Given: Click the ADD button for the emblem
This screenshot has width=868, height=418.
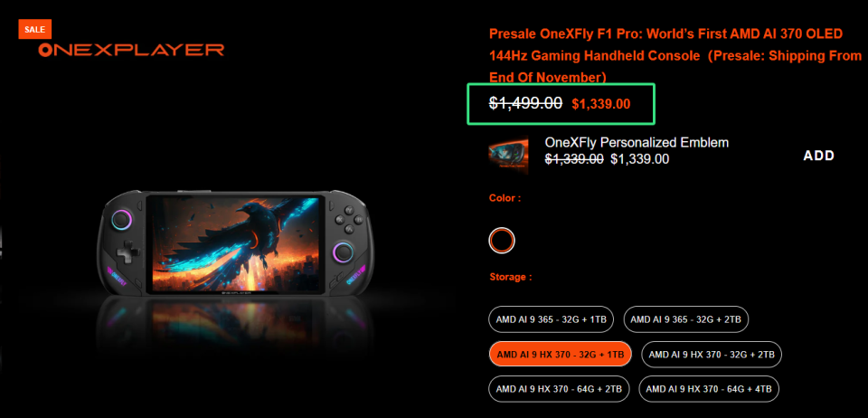Looking at the screenshot, I should pyautogui.click(x=818, y=156).
